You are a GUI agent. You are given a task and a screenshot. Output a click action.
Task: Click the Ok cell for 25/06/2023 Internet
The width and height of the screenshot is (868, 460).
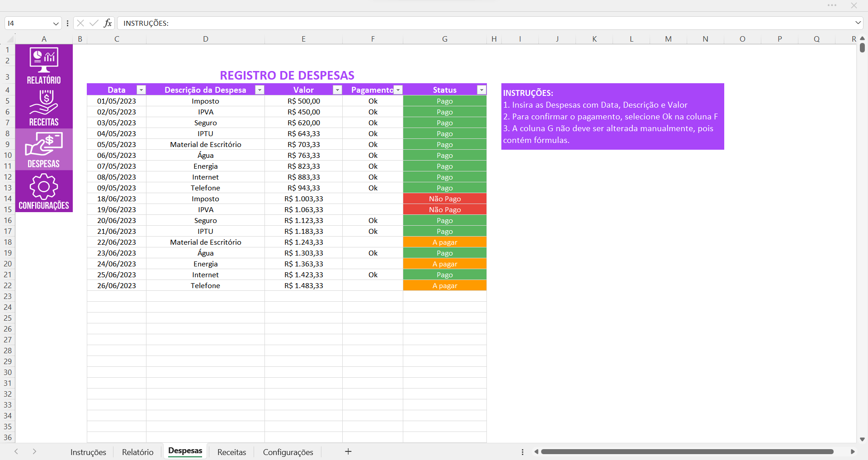tap(373, 275)
